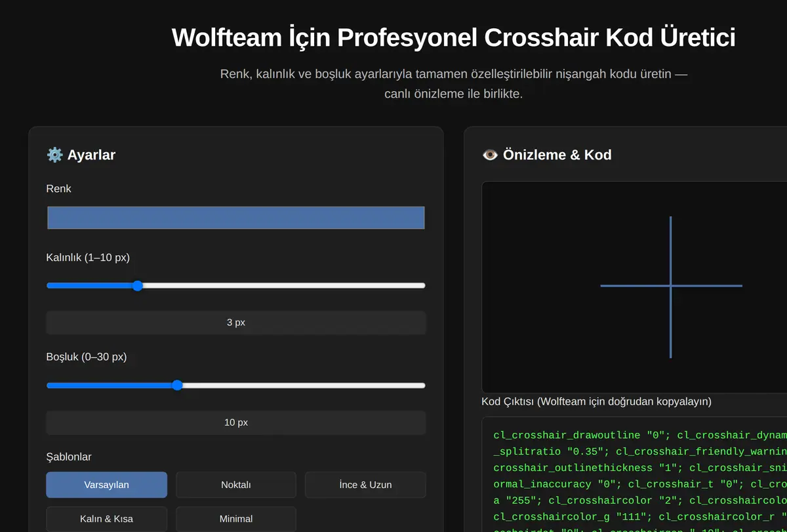Viewport: 787px width, 532px height.
Task: Click the 'Kod Çıktısı' label above code box
Action: click(x=597, y=401)
